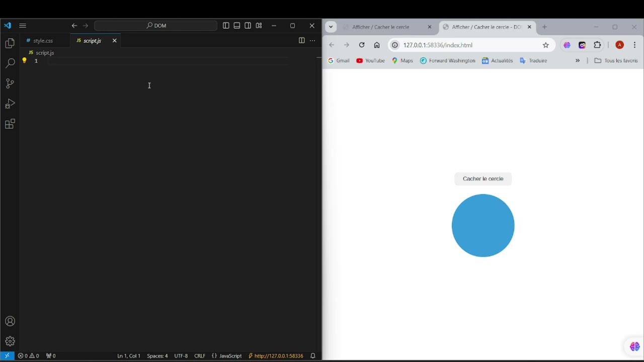
Task: Click the script.js breadcrumb item
Action: tap(41, 53)
